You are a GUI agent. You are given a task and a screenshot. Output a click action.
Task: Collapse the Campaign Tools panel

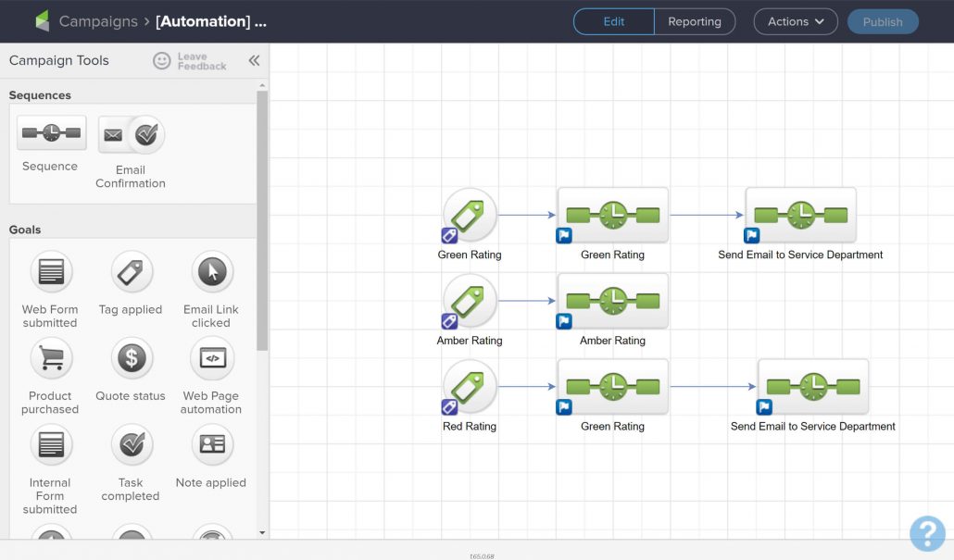(255, 60)
